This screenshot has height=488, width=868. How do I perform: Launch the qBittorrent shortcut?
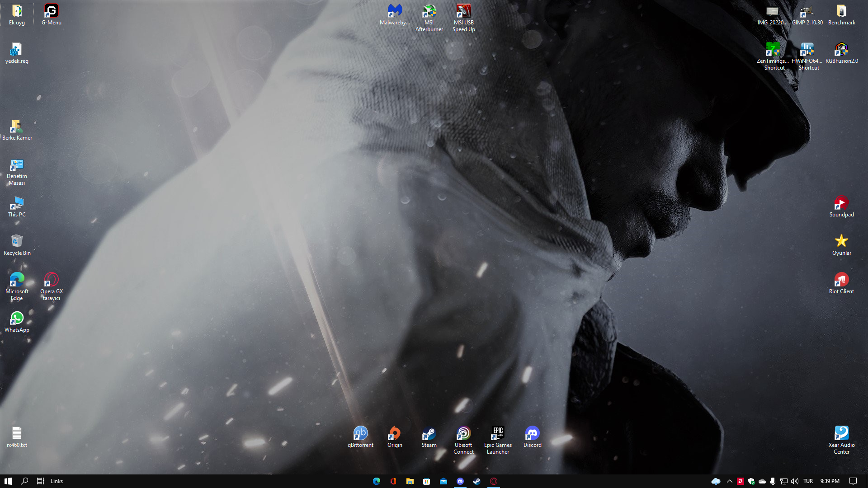click(x=360, y=437)
